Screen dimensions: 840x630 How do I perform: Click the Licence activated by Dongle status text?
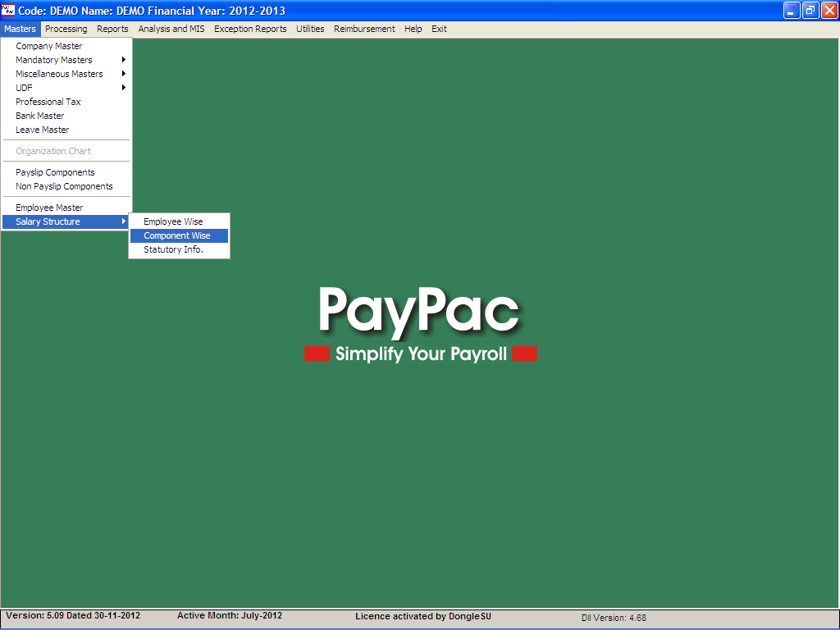(423, 617)
